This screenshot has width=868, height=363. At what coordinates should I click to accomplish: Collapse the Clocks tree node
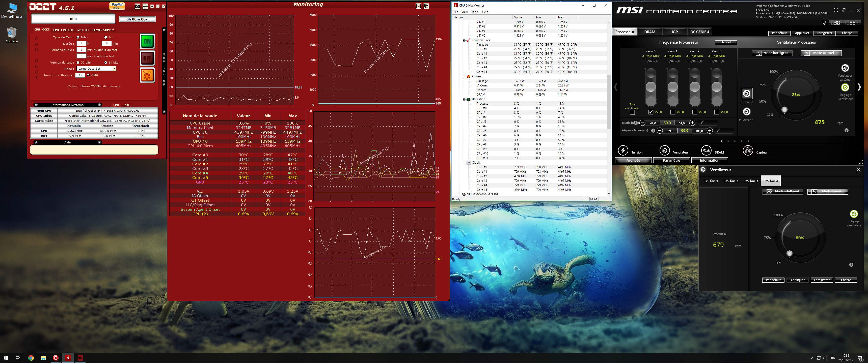[464, 163]
